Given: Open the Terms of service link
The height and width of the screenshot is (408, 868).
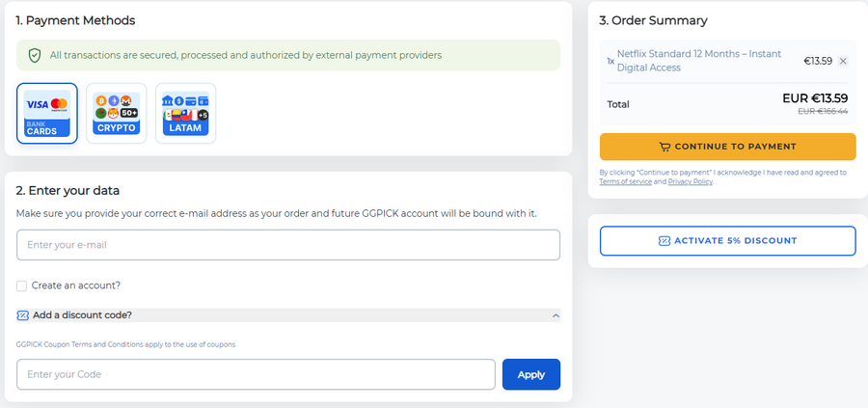Looking at the screenshot, I should click(625, 181).
